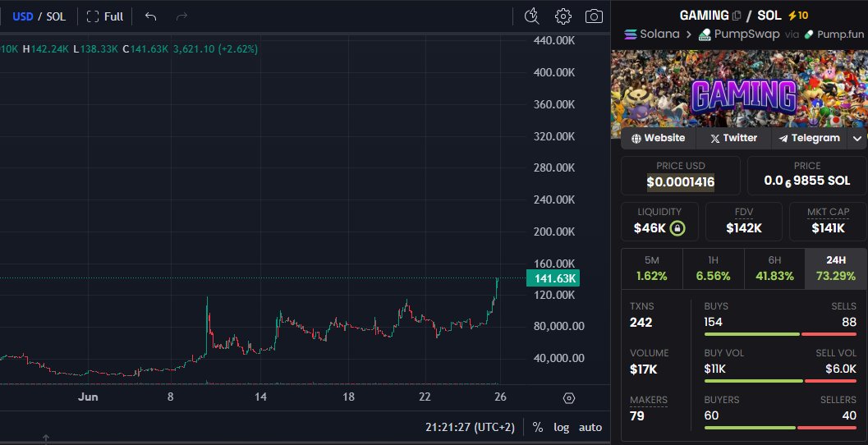Toggle percent scale on chart
The width and height of the screenshot is (868, 445).
(x=538, y=427)
